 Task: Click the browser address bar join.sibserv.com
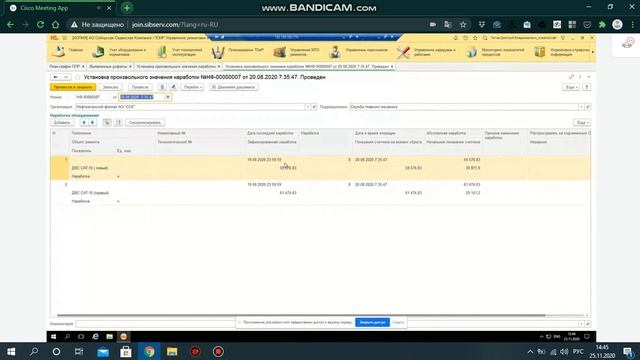click(175, 24)
